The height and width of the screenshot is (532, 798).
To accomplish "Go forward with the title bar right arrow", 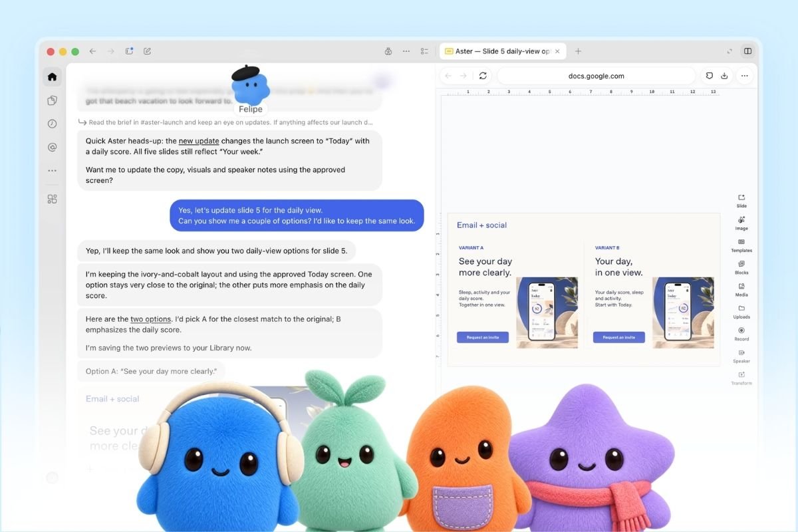I will coord(111,51).
